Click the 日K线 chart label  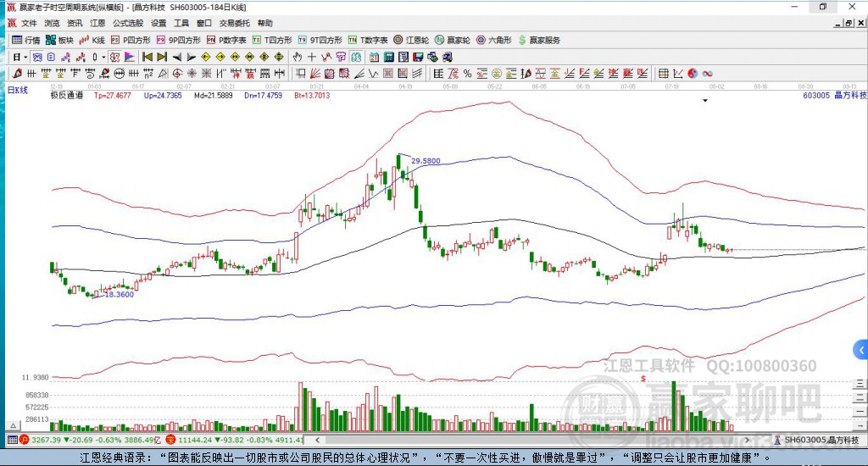[x=17, y=90]
